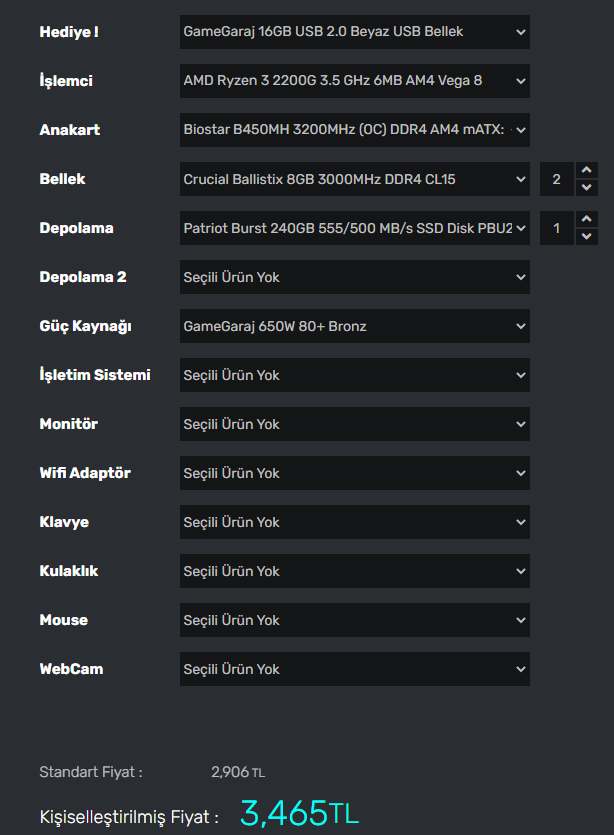Viewport: 614px width, 835px height.
Task: Open the Anakart motherboard dropdown
Action: coord(354,130)
